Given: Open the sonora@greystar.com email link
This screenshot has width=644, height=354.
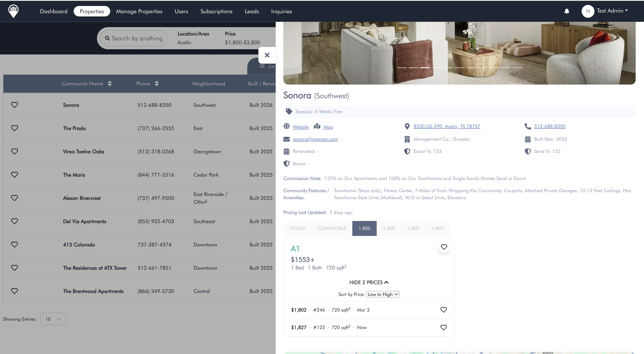Looking at the screenshot, I should pos(315,139).
